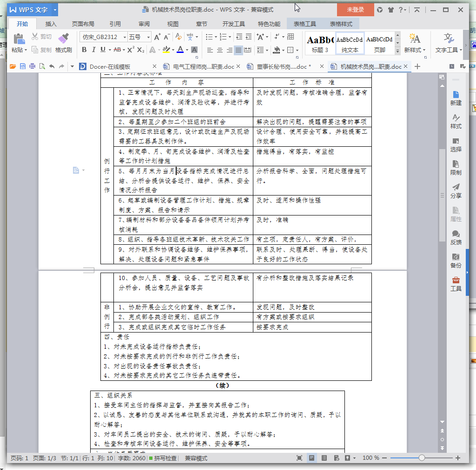Click the shading paint bucket icon
The width and height of the screenshot is (476, 470).
[276, 50]
